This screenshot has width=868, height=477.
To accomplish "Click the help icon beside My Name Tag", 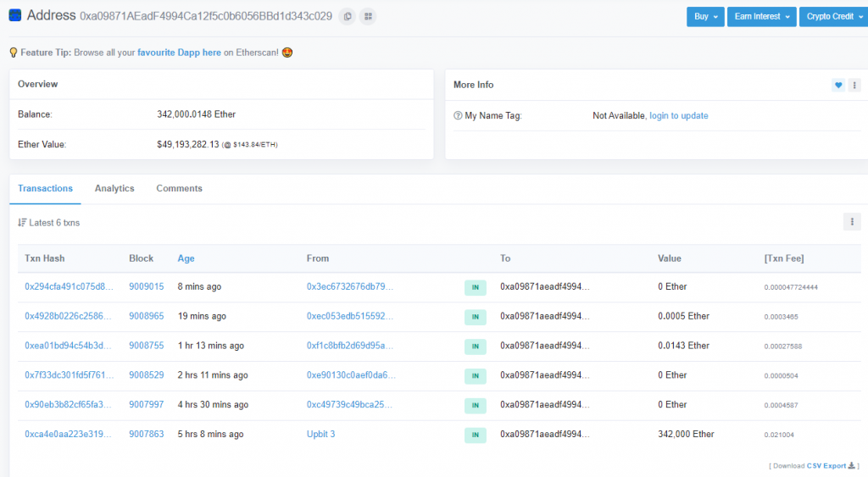I will pos(458,116).
